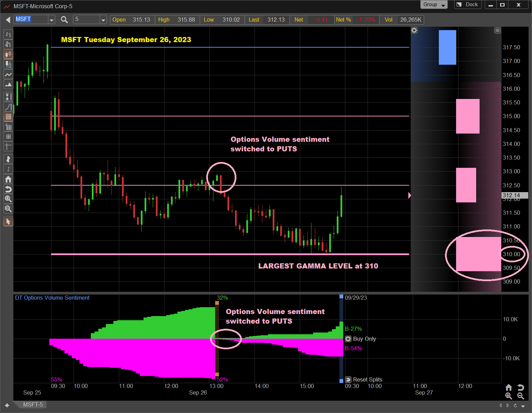Click the Open 315.13 quote field
The image size is (532, 413).
pos(132,20)
